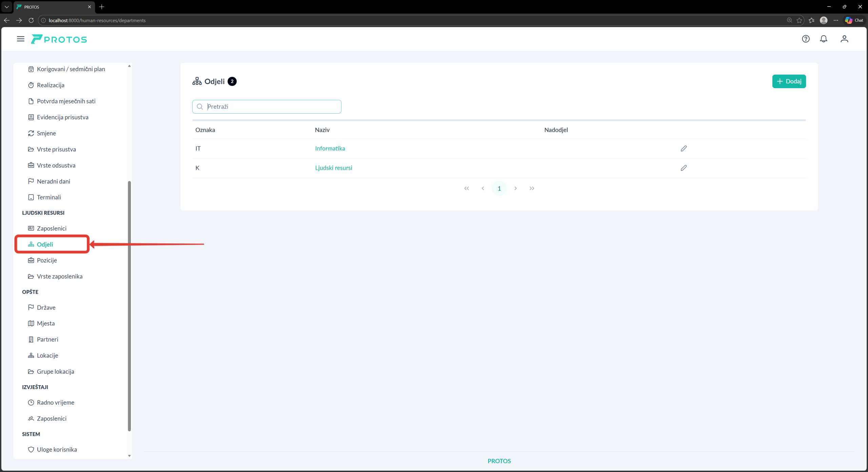Open Zaposlenici under Ljudski resursi

[x=52, y=229]
